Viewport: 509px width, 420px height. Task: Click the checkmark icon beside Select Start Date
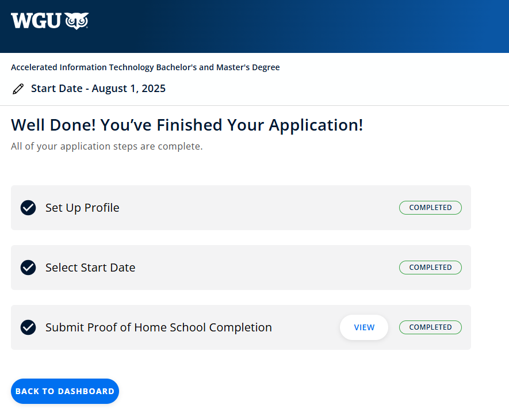28,268
